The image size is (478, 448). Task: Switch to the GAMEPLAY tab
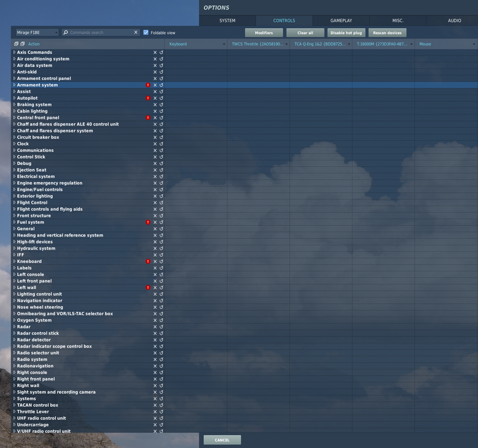pos(341,20)
